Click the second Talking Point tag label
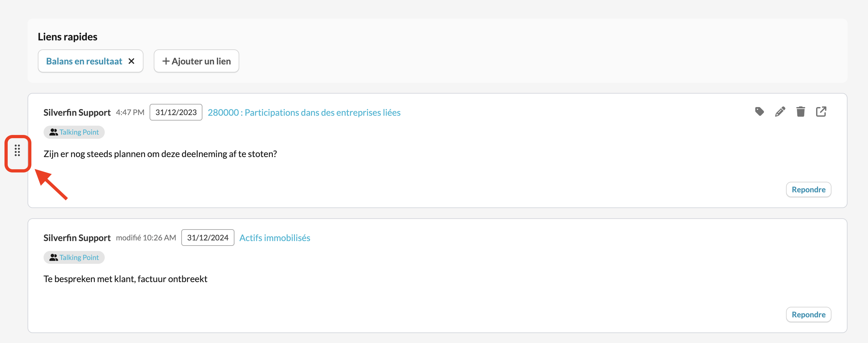 [x=79, y=258]
